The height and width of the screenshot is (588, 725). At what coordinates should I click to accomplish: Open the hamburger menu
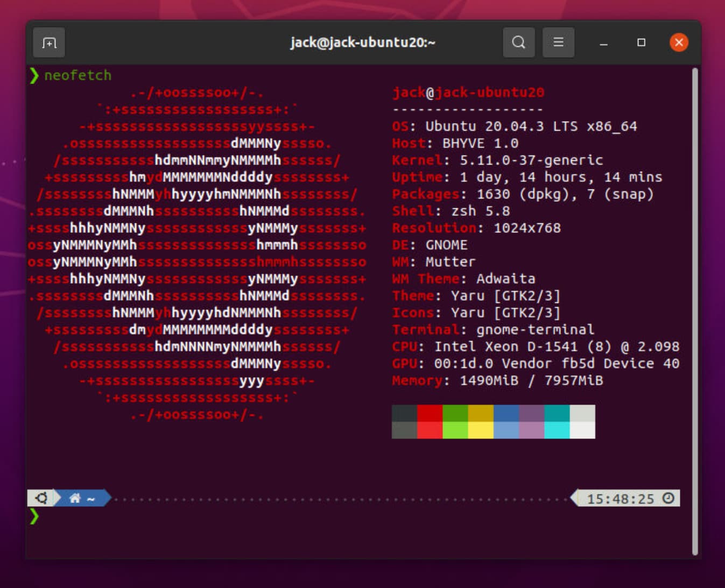click(x=558, y=42)
